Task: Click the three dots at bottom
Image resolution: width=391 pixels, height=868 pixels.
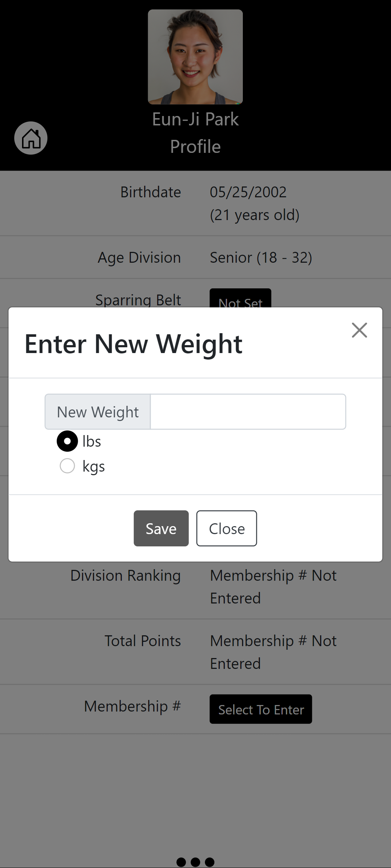Action: coord(195,862)
